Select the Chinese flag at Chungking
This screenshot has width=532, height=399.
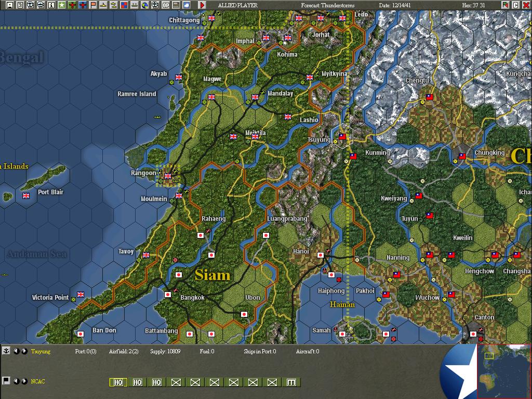click(x=462, y=156)
